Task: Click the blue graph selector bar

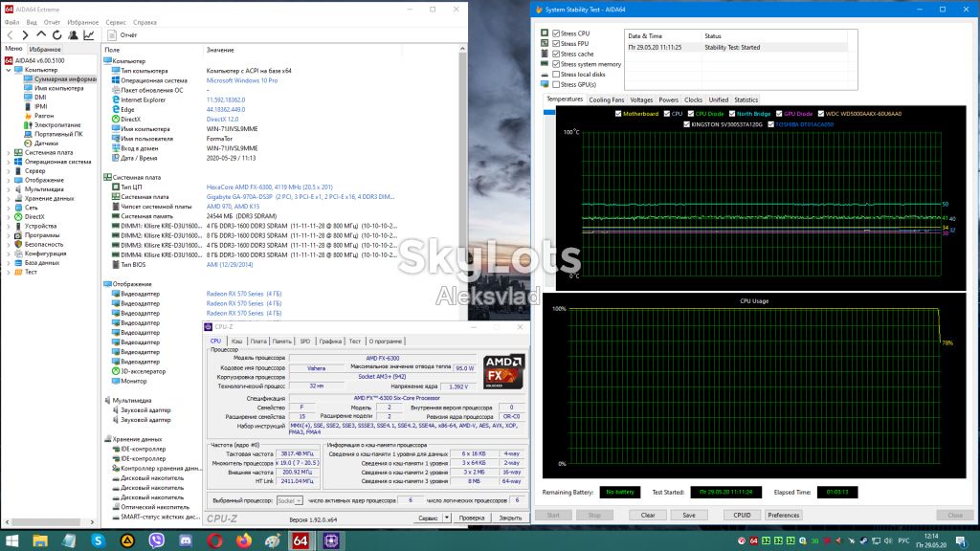Action: 548,112
